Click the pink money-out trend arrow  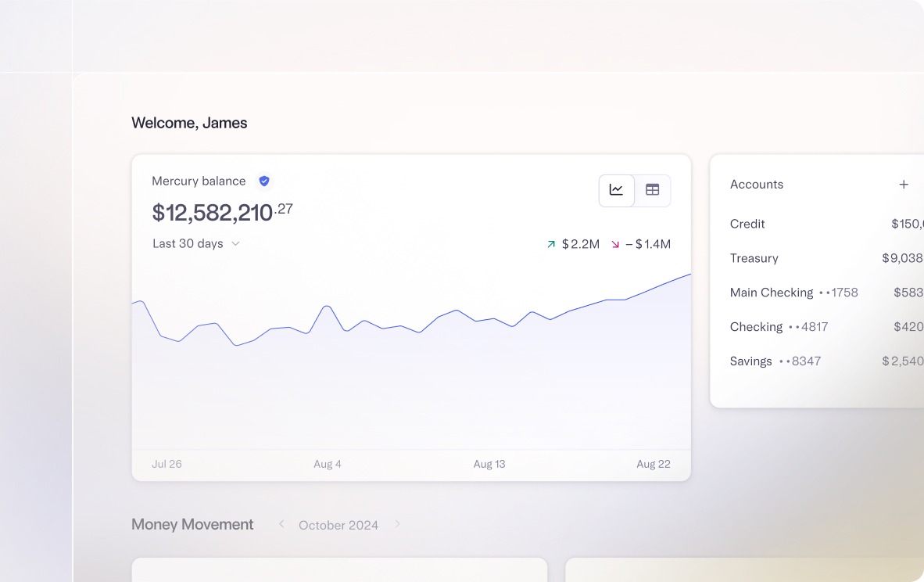[615, 243]
